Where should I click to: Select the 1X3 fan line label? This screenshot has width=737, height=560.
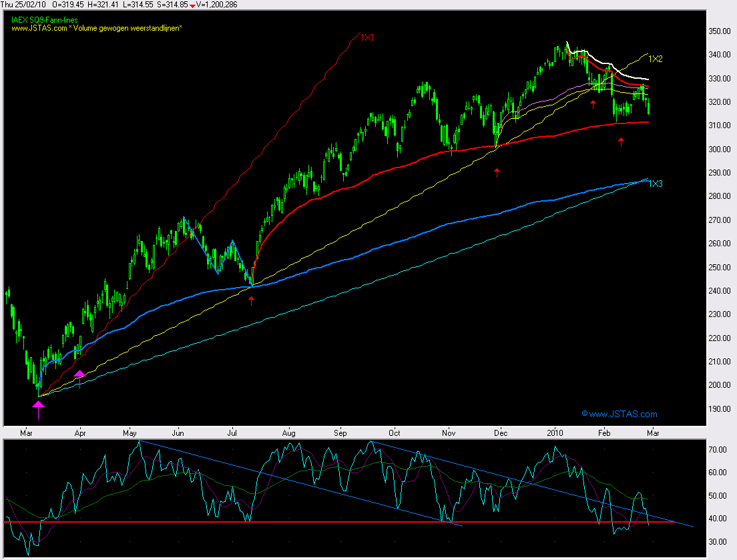pos(656,184)
